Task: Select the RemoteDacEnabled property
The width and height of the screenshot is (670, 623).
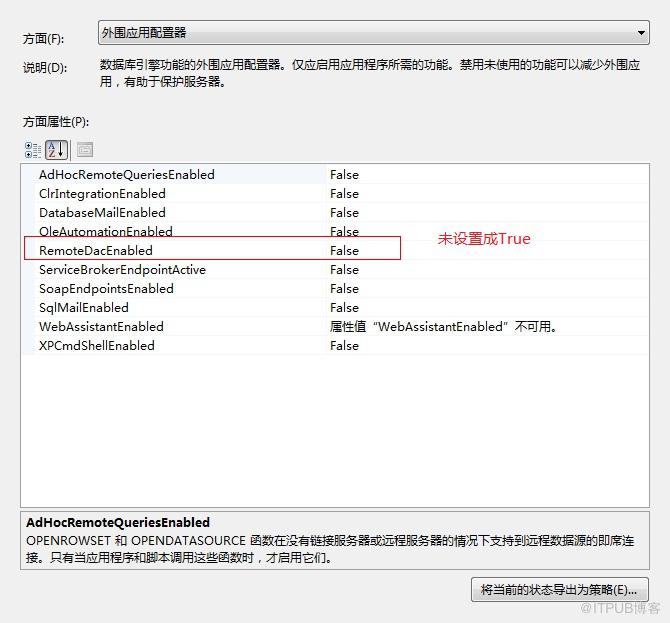Action: (96, 250)
